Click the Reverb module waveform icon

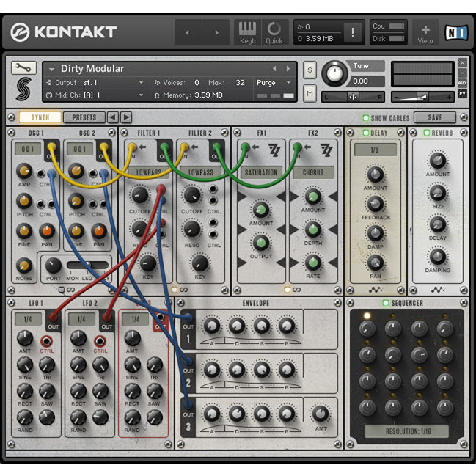tap(439, 290)
